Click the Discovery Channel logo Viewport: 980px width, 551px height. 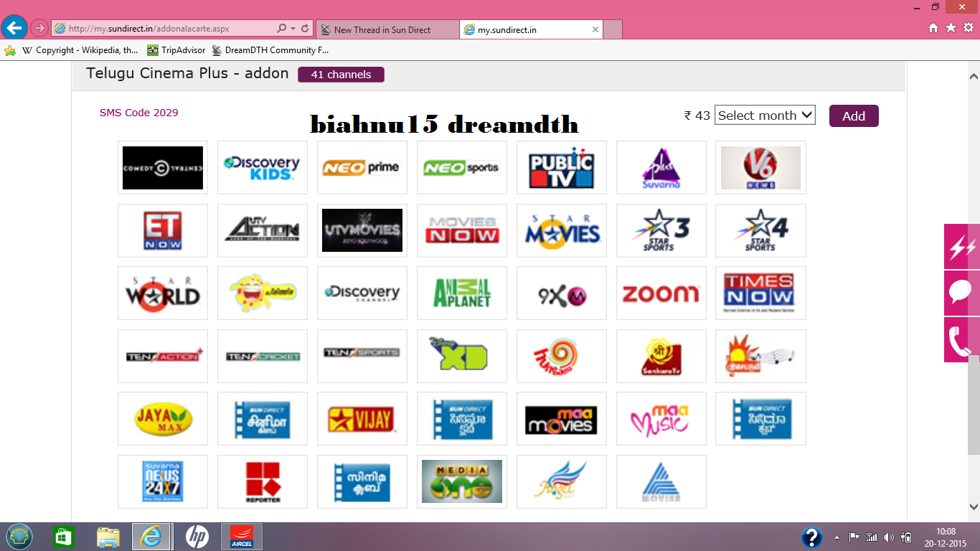click(x=362, y=293)
